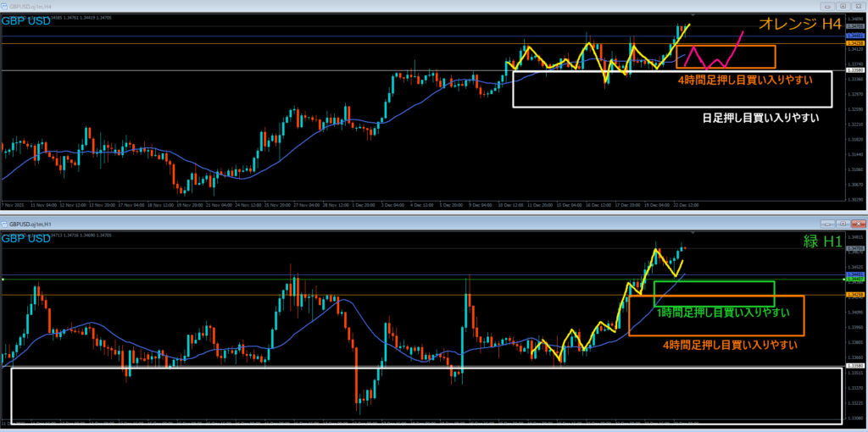This screenshot has height=432, width=868.
Task: Grab the green line's left-end handle dot in H1
Action: click(3, 280)
